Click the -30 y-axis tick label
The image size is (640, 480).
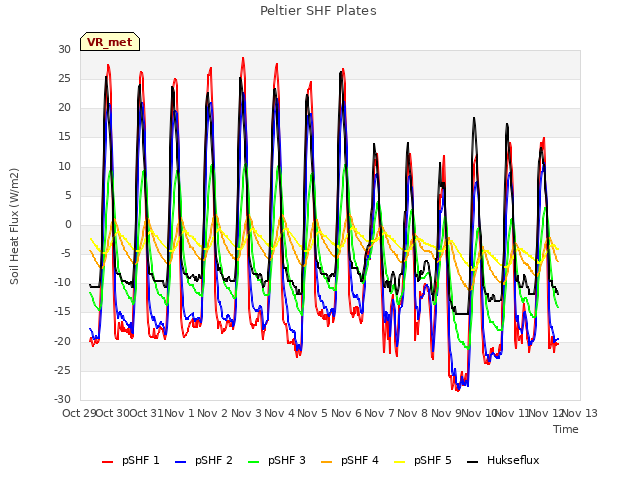point(62,399)
